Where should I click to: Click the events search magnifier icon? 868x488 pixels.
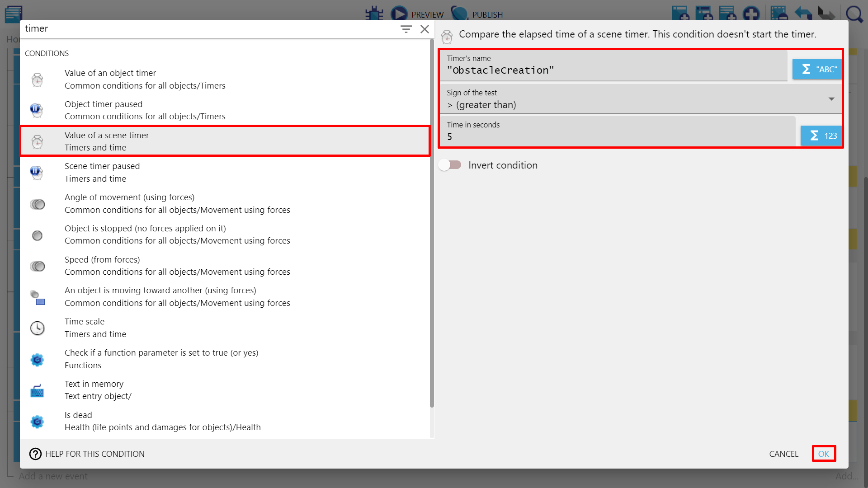click(854, 14)
